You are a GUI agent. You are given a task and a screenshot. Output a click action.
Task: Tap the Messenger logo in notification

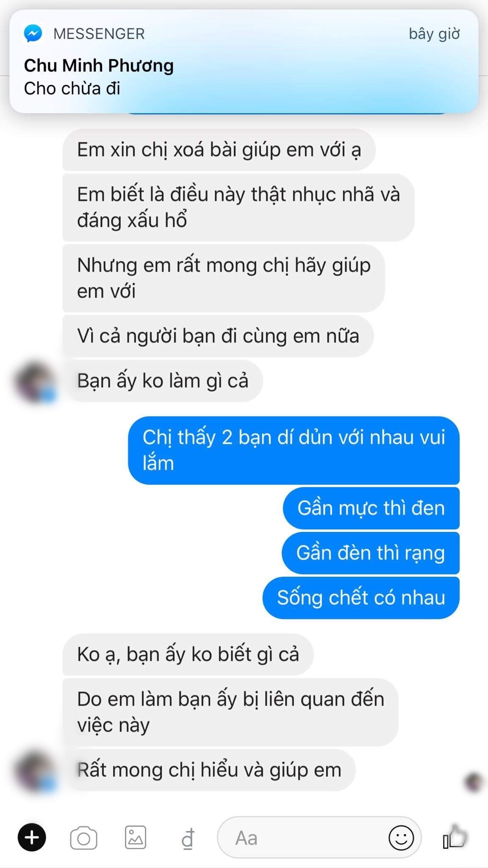(x=33, y=33)
